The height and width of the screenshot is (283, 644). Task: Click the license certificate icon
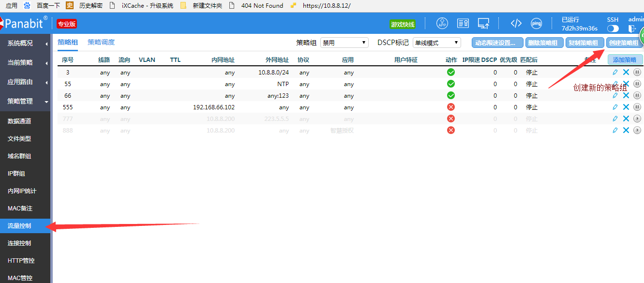463,23
